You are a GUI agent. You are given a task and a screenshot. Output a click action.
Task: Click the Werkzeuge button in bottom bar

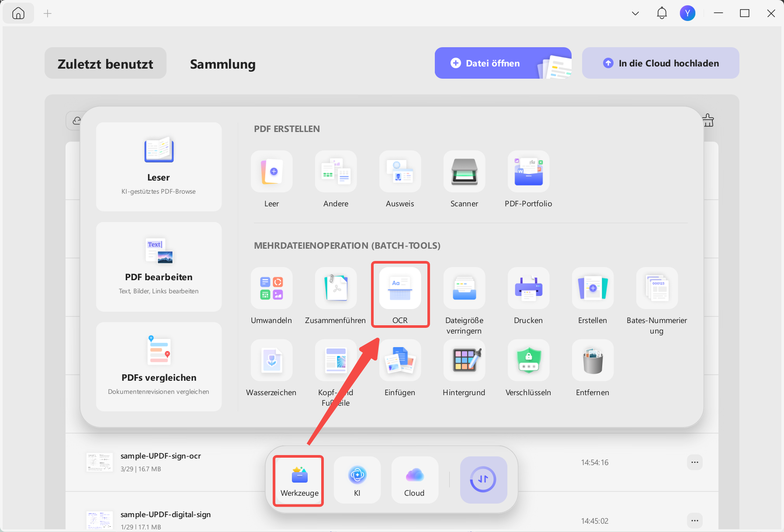click(x=299, y=480)
